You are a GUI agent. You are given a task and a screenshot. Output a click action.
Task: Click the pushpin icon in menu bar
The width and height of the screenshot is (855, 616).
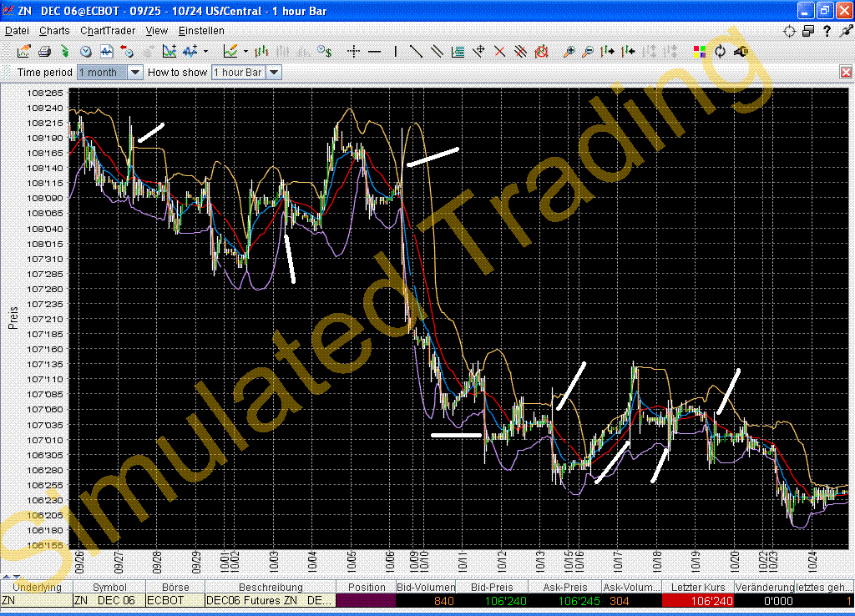[x=846, y=31]
